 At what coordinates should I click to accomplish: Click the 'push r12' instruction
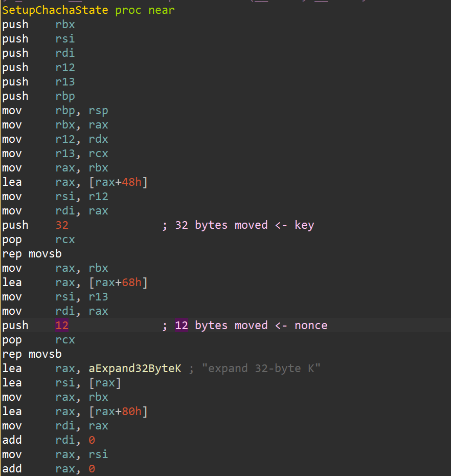[x=38, y=68]
